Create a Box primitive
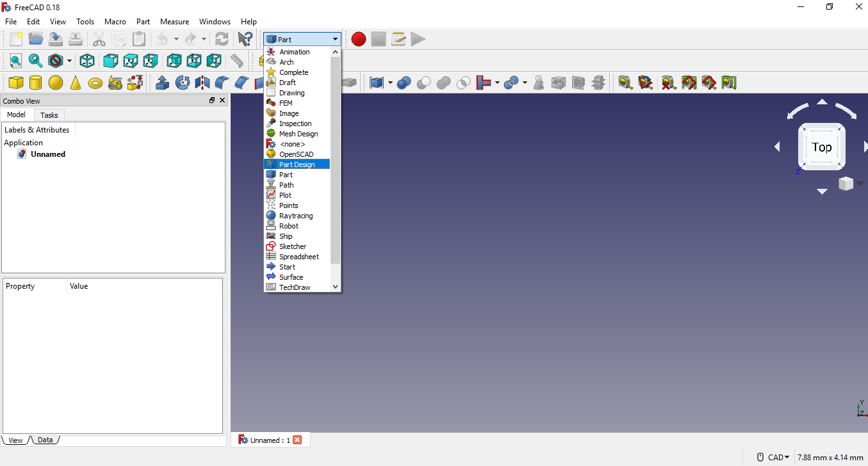 pyautogui.click(x=16, y=83)
